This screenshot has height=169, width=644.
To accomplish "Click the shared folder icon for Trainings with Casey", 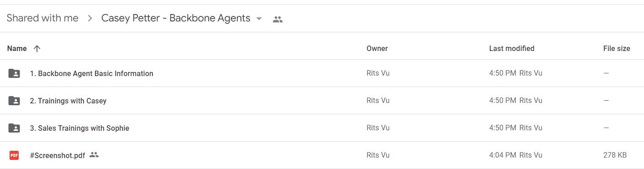I will coord(14,101).
